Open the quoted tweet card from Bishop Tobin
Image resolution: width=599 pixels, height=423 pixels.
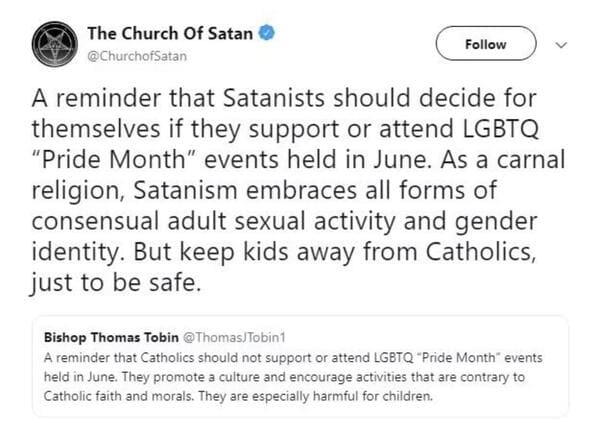(300, 366)
